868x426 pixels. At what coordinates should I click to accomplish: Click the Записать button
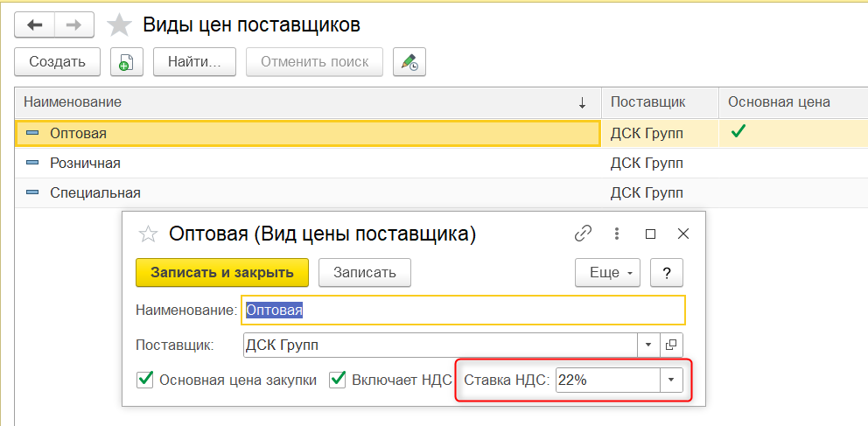pos(365,273)
